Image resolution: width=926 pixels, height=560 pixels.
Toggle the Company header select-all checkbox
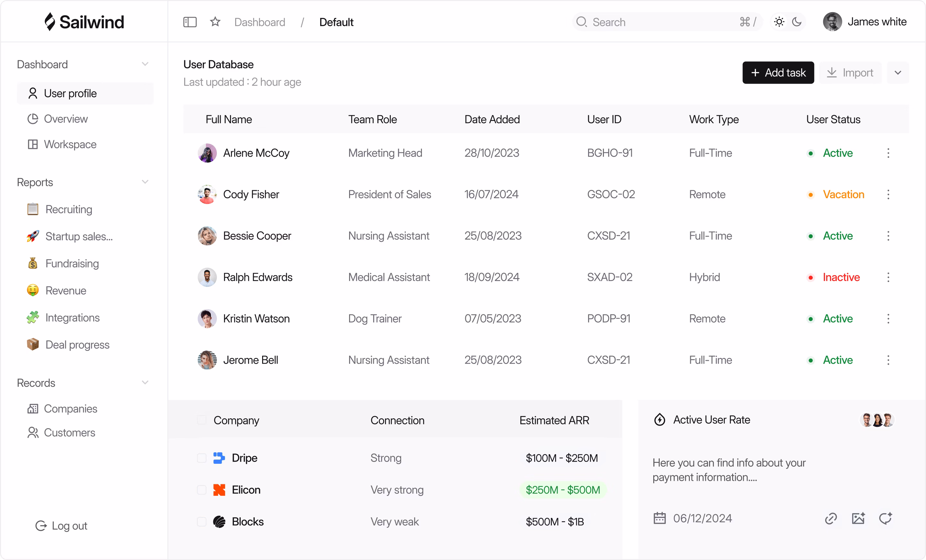coord(202,420)
